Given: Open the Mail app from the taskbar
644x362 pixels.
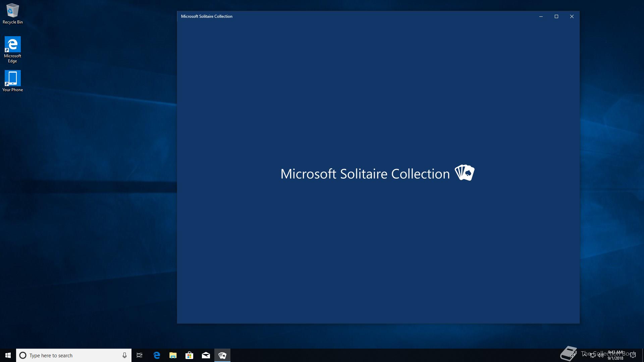Looking at the screenshot, I should pos(206,355).
